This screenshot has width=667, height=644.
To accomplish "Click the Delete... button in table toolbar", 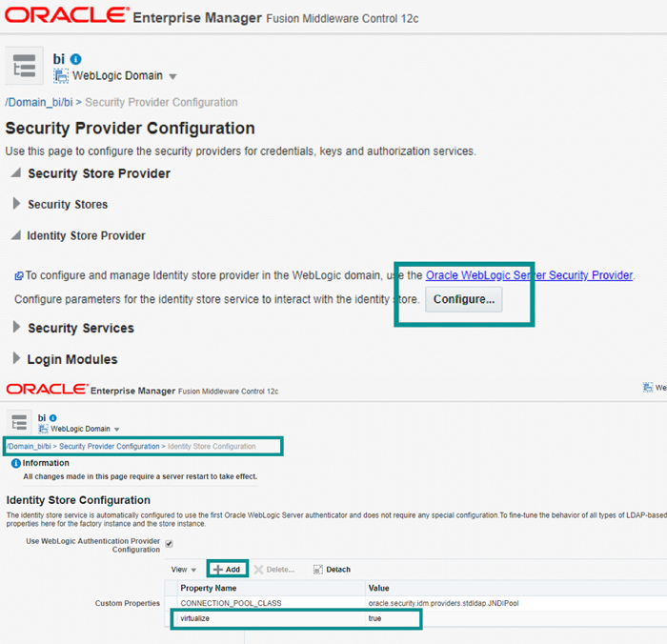I will (x=274, y=570).
